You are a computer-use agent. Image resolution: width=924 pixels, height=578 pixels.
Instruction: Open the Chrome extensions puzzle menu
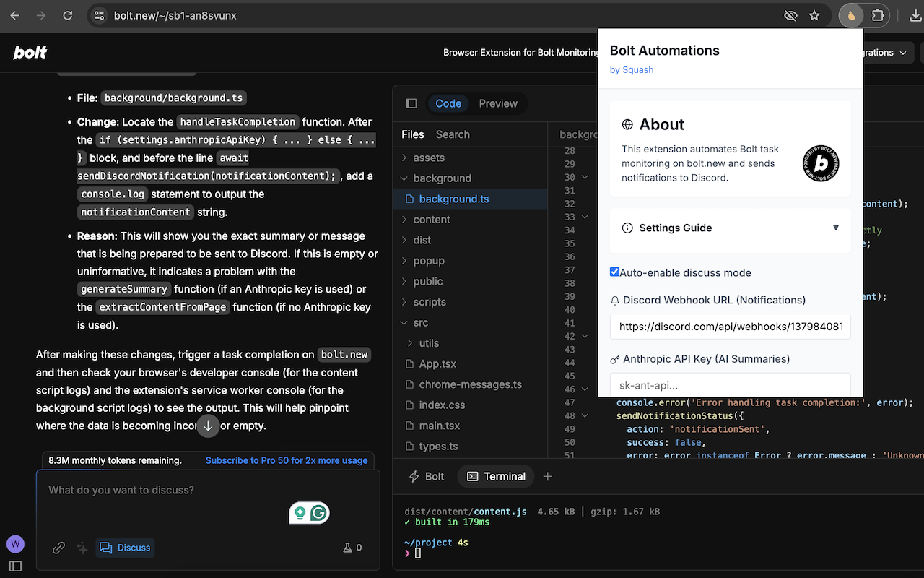pyautogui.click(x=878, y=15)
